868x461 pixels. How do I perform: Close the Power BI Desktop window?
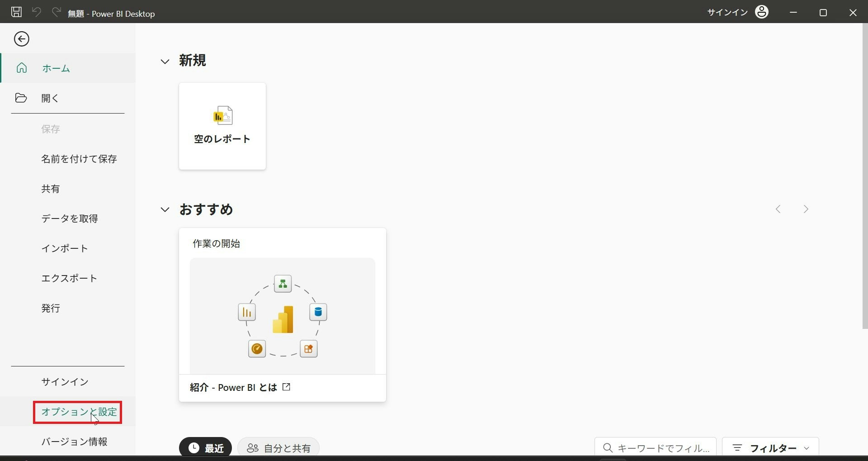click(853, 12)
